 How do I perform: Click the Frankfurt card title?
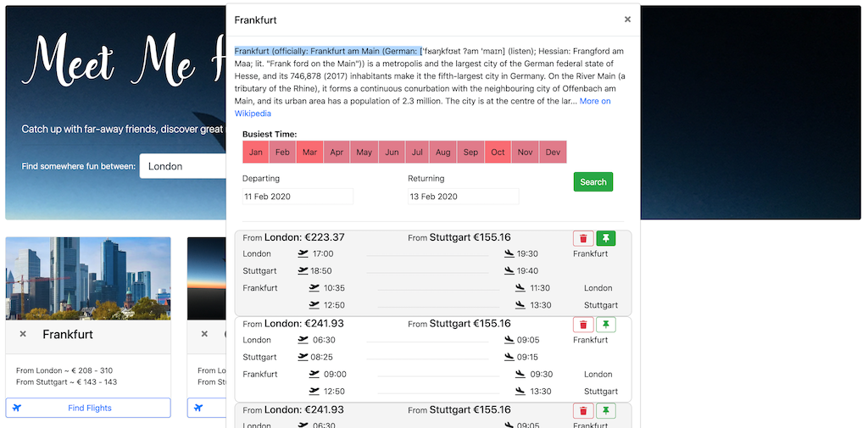[68, 335]
